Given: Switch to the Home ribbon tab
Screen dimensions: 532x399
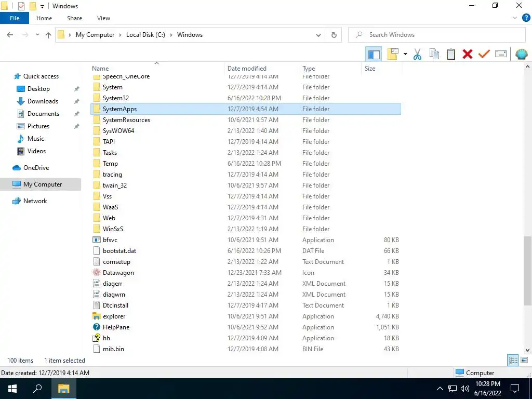Looking at the screenshot, I should tap(44, 18).
